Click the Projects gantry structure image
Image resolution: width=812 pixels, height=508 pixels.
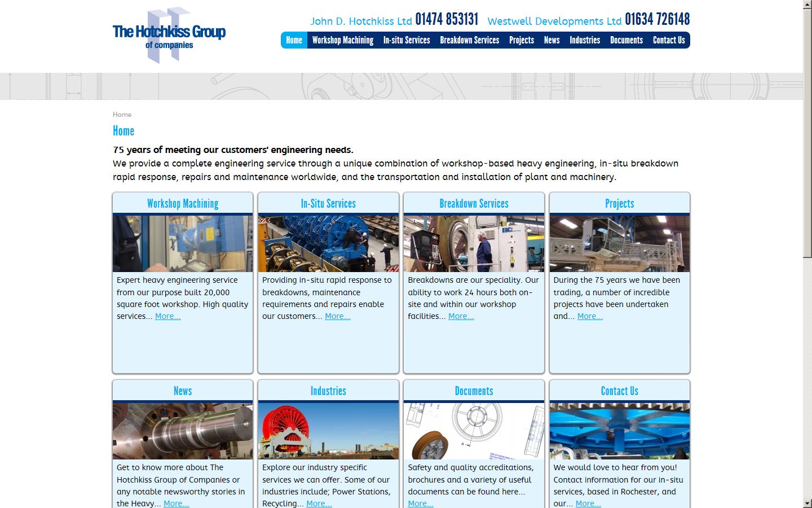pos(620,244)
